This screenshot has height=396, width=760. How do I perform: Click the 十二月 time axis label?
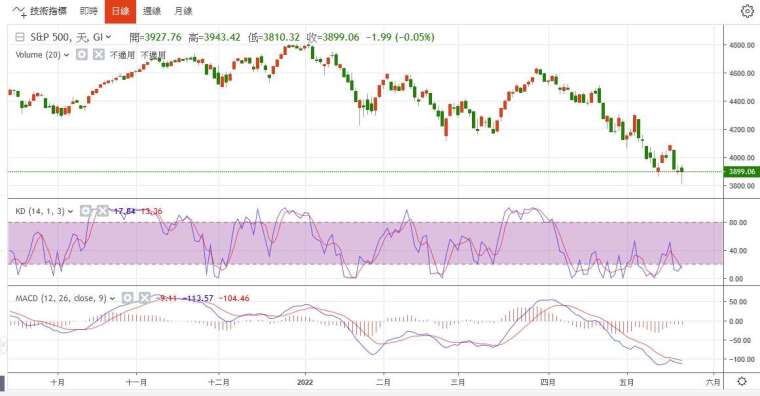(x=219, y=382)
